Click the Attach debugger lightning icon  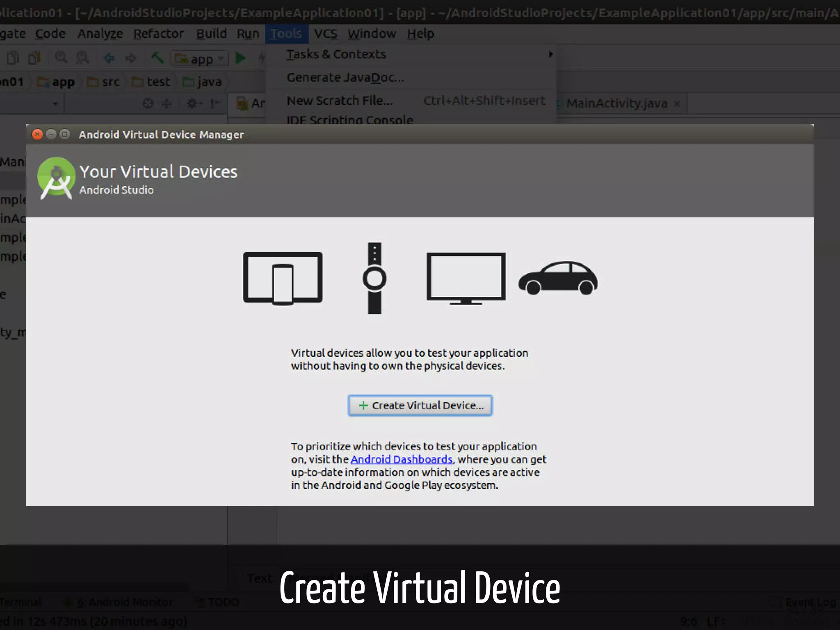tap(261, 58)
